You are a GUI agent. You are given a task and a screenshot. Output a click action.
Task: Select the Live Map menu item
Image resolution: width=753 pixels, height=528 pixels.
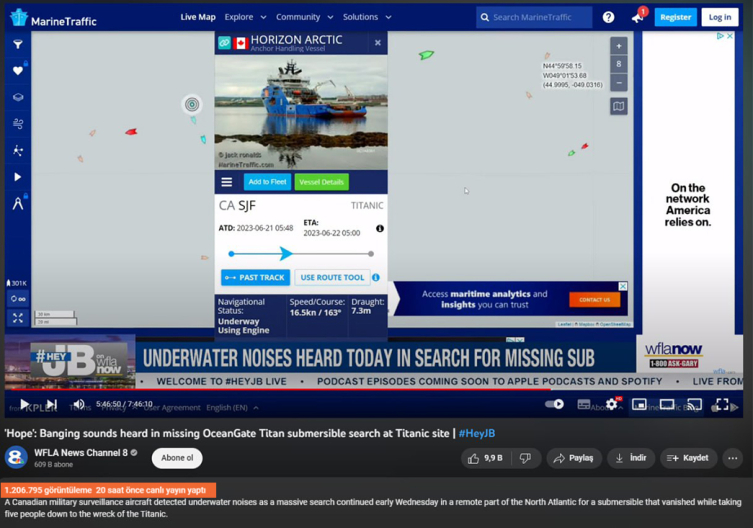197,17
